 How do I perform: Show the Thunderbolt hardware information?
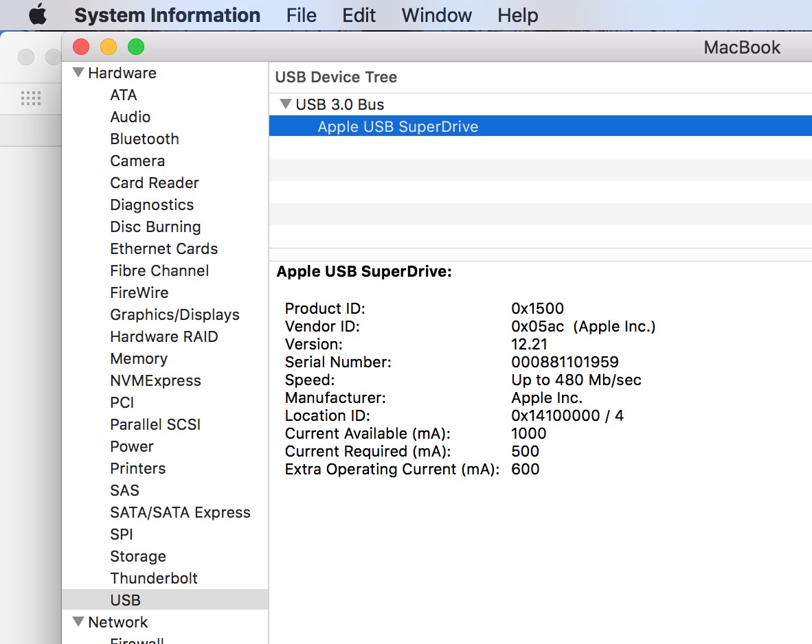(x=154, y=578)
